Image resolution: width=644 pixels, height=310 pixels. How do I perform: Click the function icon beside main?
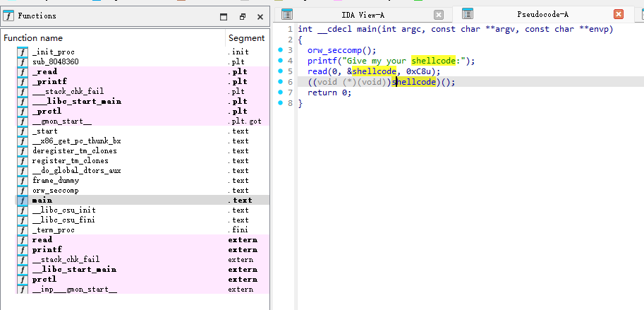click(x=23, y=201)
